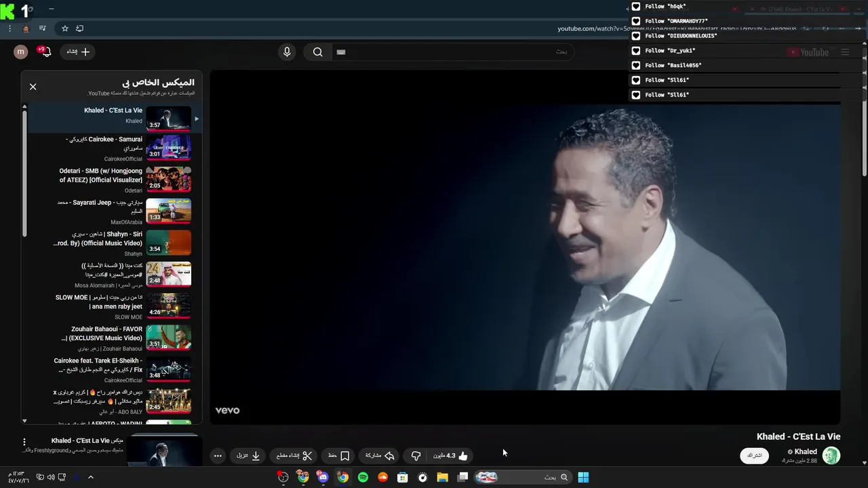This screenshot has height=488, width=868.
Task: Open Spotify from the taskbar
Action: (363, 477)
